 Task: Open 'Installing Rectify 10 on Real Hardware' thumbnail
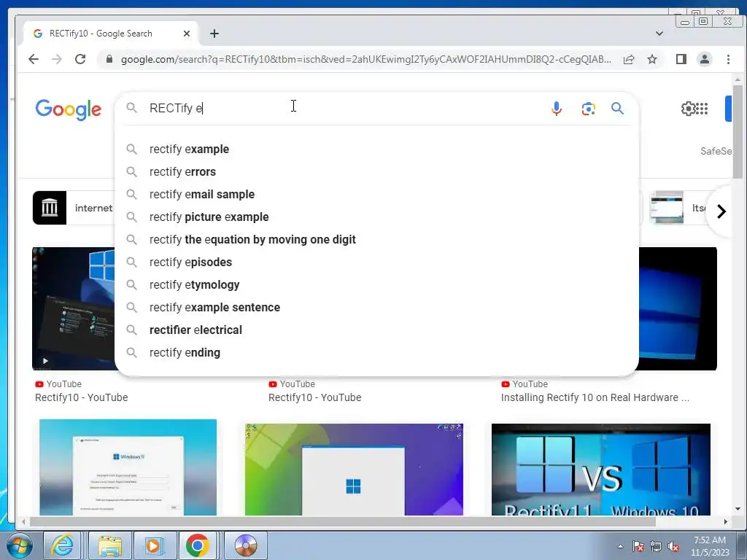pyautogui.click(x=678, y=308)
